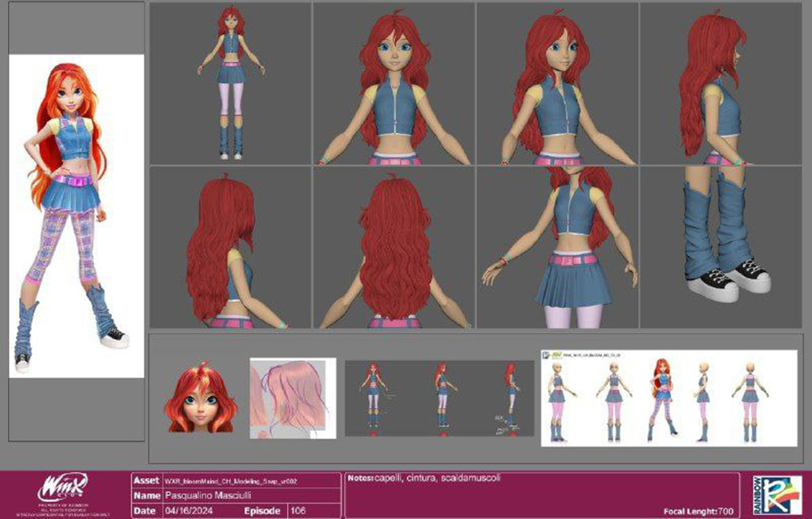
Task: Click the 'Date' label
Action: [144, 511]
